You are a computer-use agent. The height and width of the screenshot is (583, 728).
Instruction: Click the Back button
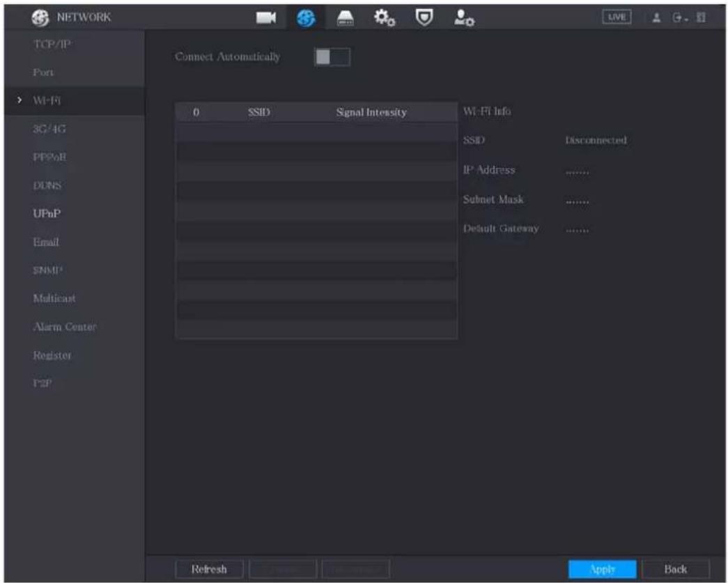(676, 569)
